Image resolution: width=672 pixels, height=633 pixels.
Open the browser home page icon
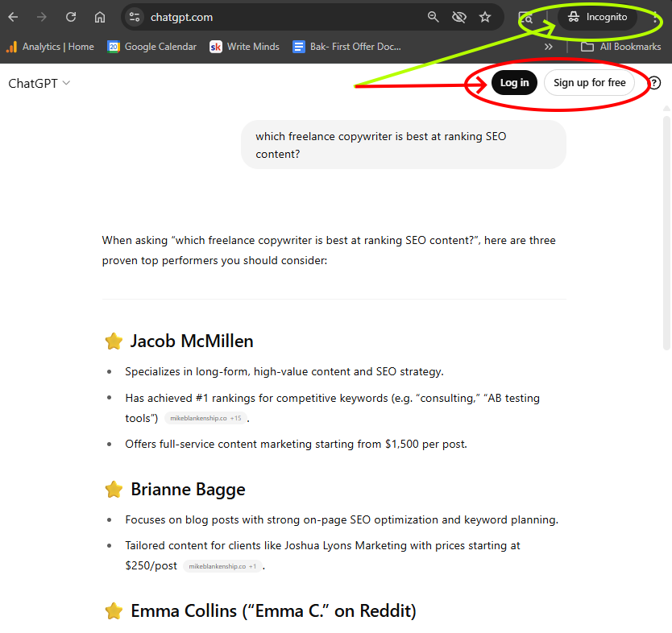[x=99, y=17]
